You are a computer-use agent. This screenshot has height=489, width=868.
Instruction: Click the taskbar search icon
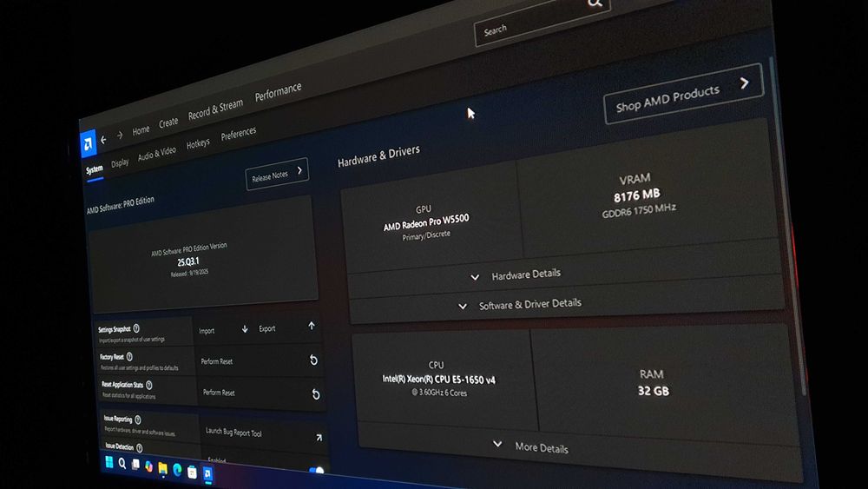(x=122, y=464)
